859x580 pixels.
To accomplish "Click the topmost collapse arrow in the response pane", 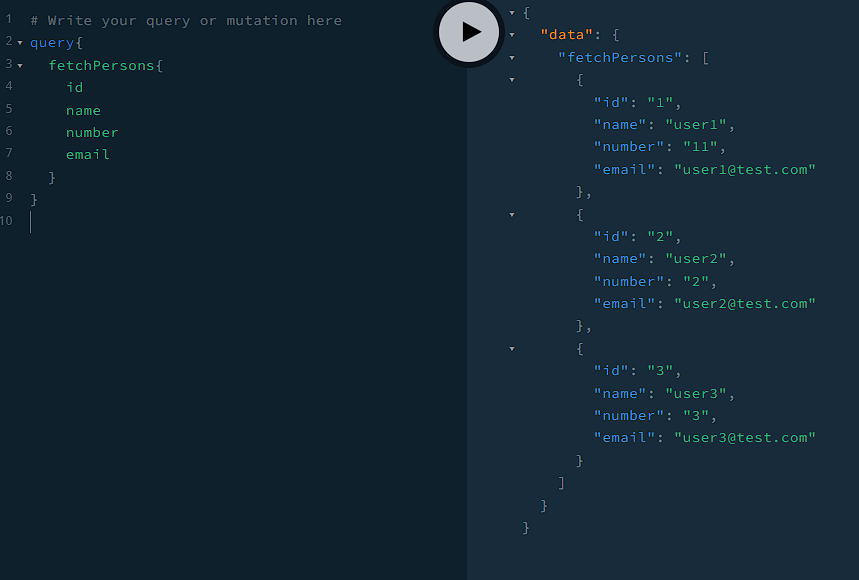I will coord(511,12).
